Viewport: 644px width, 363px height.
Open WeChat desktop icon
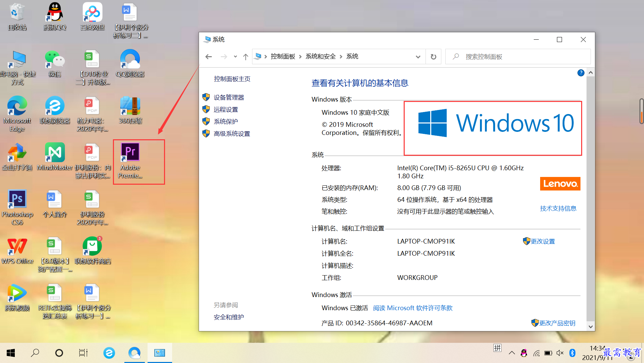click(x=55, y=64)
